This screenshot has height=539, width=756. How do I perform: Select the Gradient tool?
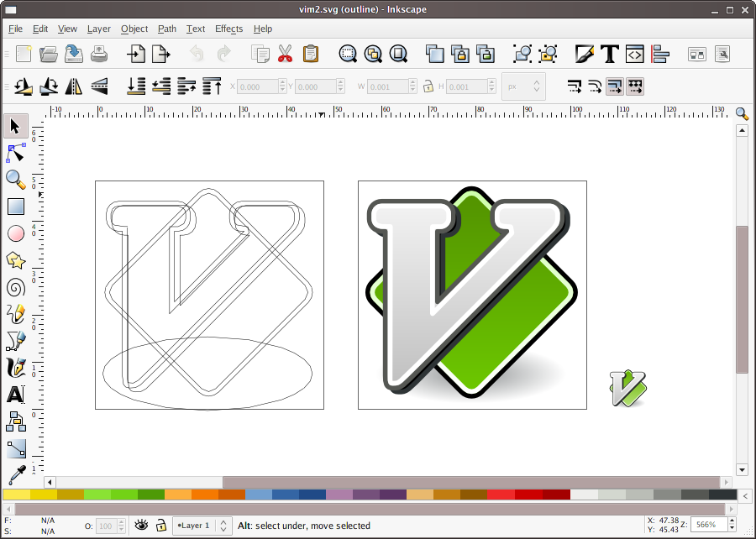[x=15, y=448]
